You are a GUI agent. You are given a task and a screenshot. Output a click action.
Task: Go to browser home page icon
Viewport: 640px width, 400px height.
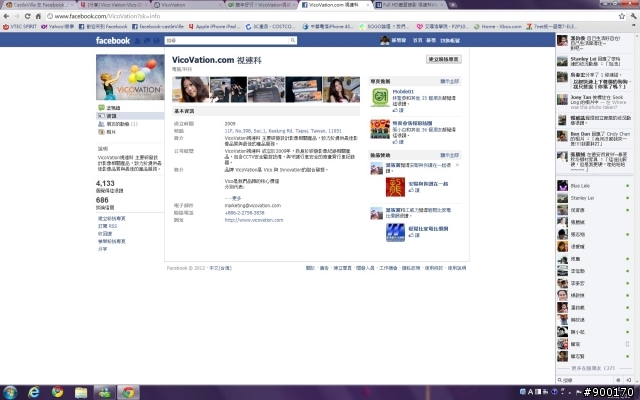(38, 16)
